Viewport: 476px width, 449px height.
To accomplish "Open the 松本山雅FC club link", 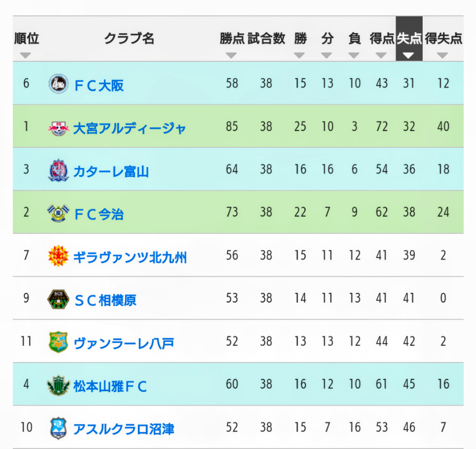I will pyautogui.click(x=110, y=386).
